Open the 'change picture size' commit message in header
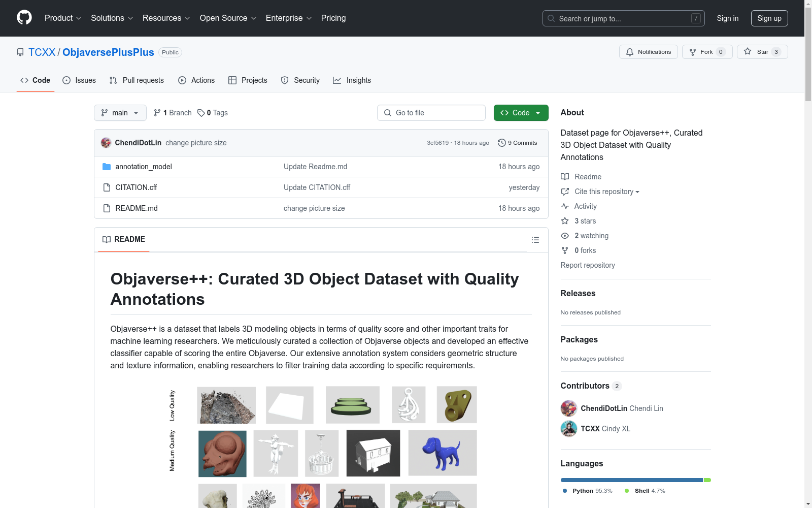Image resolution: width=812 pixels, height=508 pixels. (196, 143)
